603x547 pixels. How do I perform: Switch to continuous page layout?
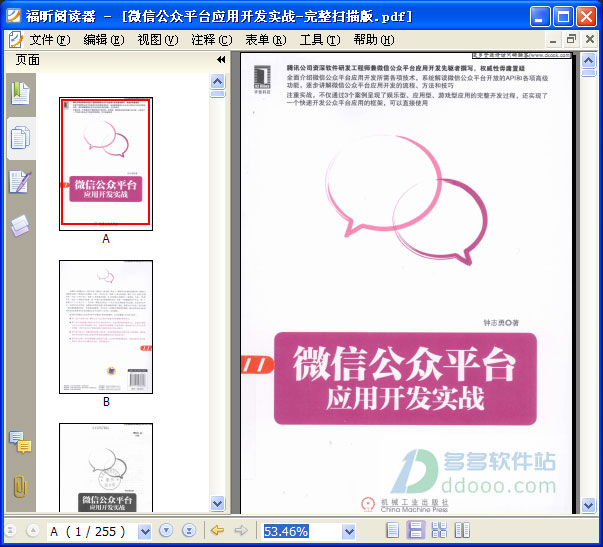415,530
